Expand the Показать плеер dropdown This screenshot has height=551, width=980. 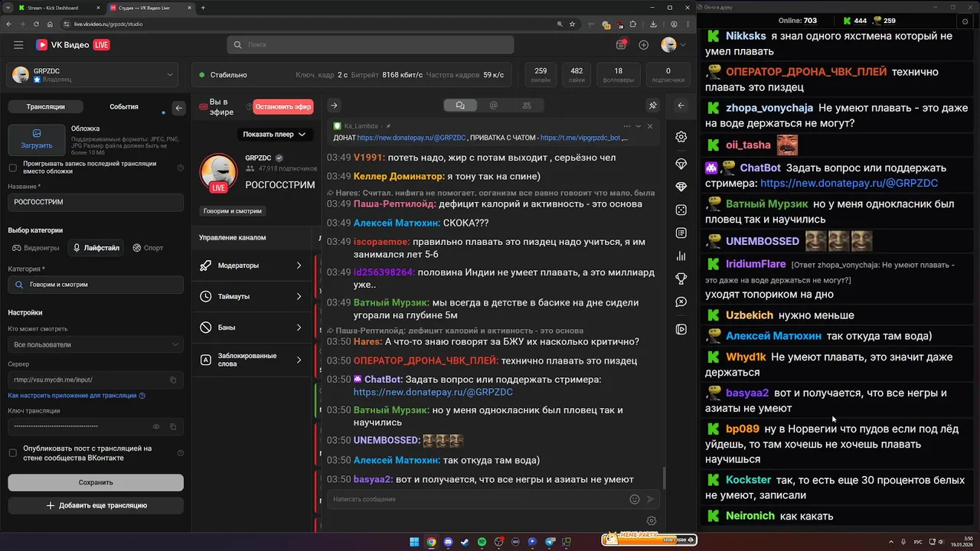273,135
